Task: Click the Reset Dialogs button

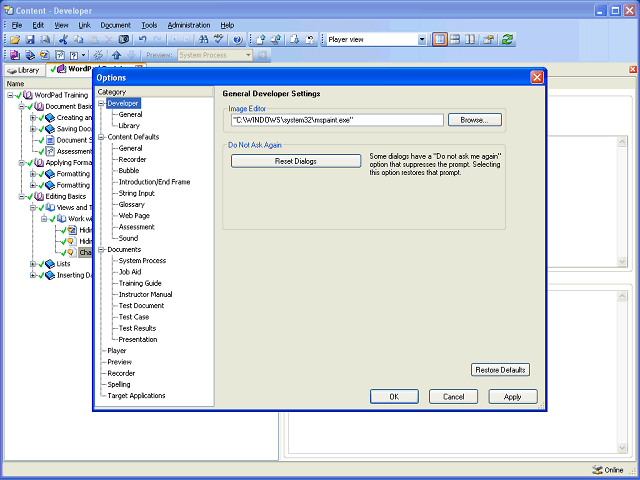Action: pos(296,161)
